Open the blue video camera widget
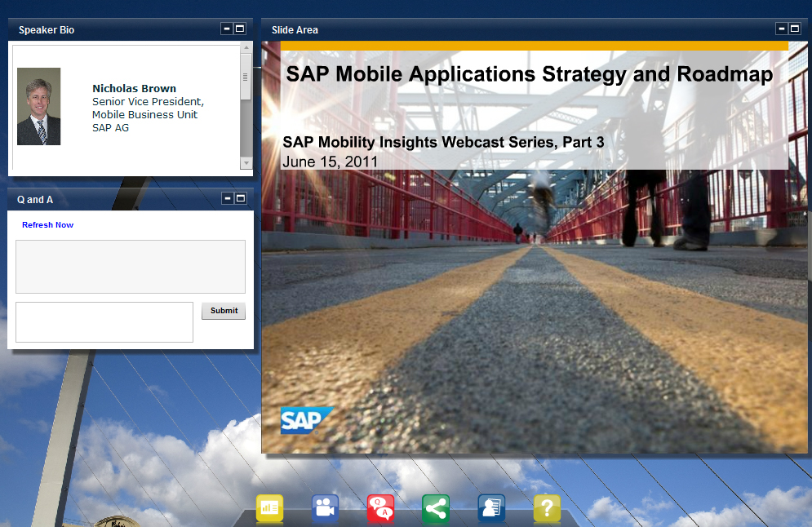This screenshot has width=812, height=527. [x=325, y=508]
